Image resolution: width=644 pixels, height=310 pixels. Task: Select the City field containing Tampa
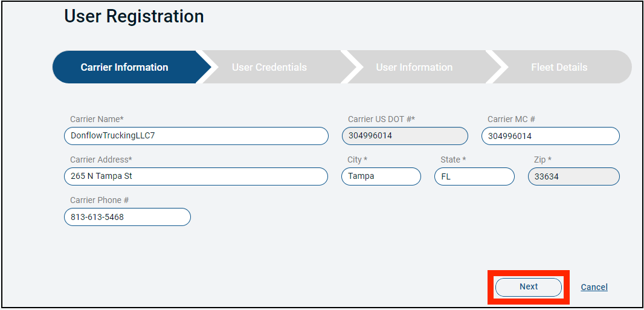381,176
